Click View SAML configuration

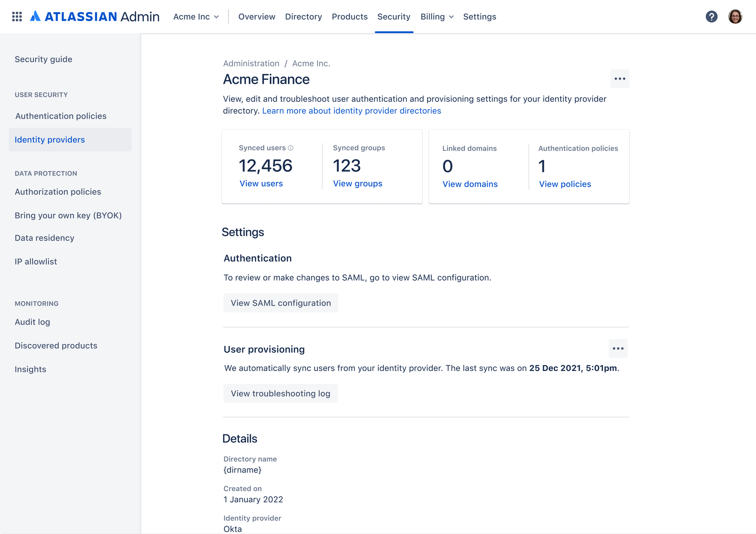(280, 303)
